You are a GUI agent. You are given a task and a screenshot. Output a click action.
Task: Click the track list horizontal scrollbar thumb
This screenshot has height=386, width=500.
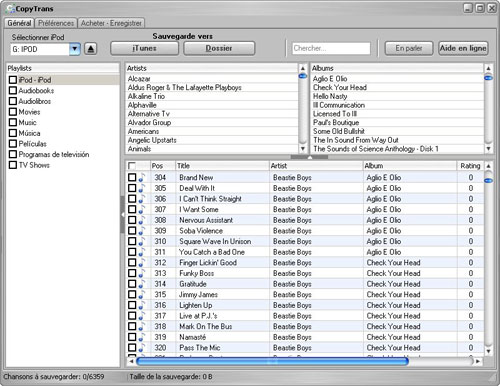272,361
